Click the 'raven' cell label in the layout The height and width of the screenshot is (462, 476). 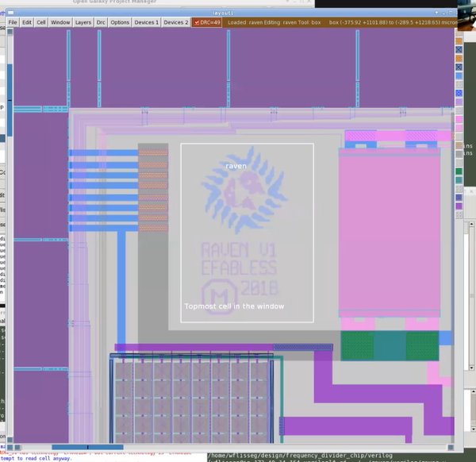[236, 166]
